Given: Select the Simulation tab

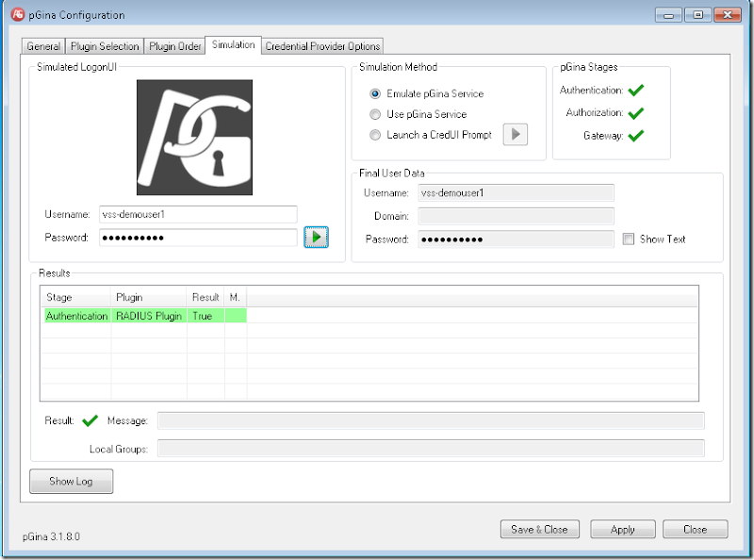Looking at the screenshot, I should 233,44.
